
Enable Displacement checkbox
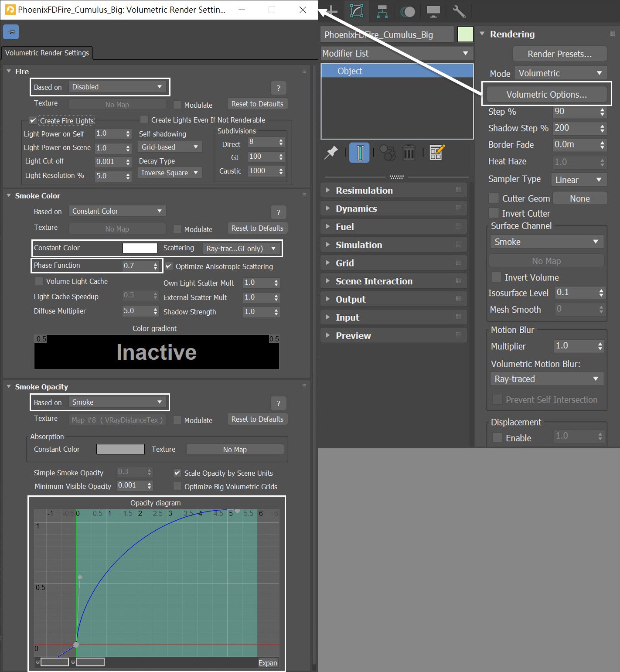(x=497, y=437)
